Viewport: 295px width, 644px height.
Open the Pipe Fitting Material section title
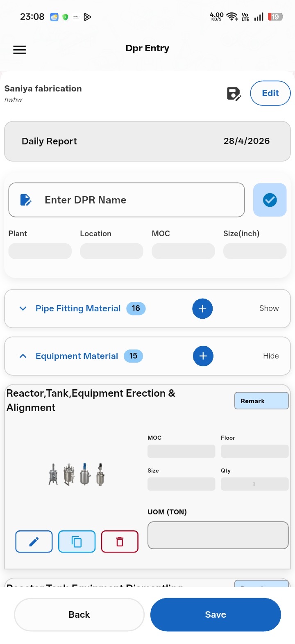[x=78, y=308]
